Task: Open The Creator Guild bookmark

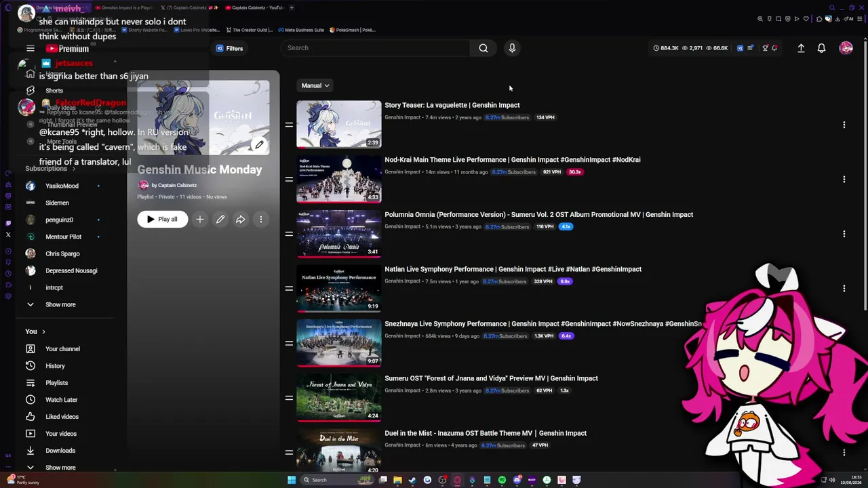Action: [249, 30]
